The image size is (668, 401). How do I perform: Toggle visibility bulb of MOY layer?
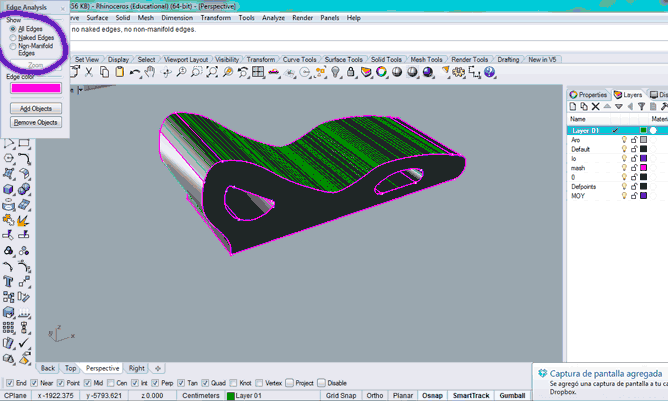[624, 196]
